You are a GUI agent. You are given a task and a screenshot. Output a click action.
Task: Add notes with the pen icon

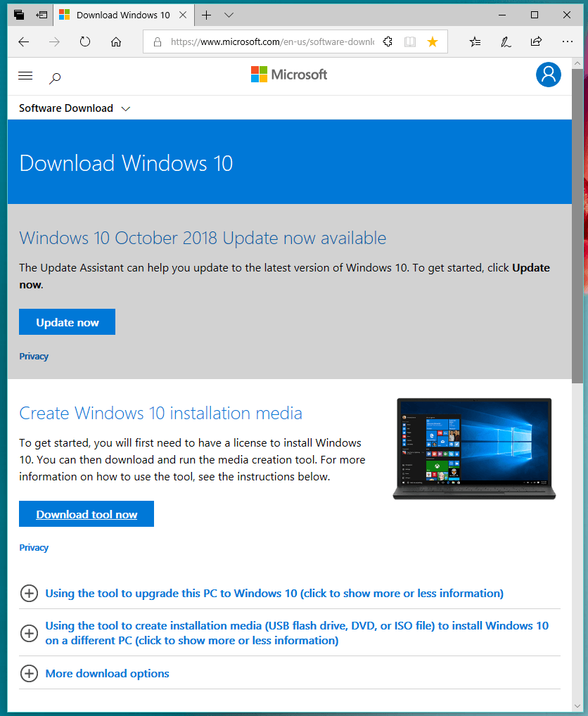[506, 42]
